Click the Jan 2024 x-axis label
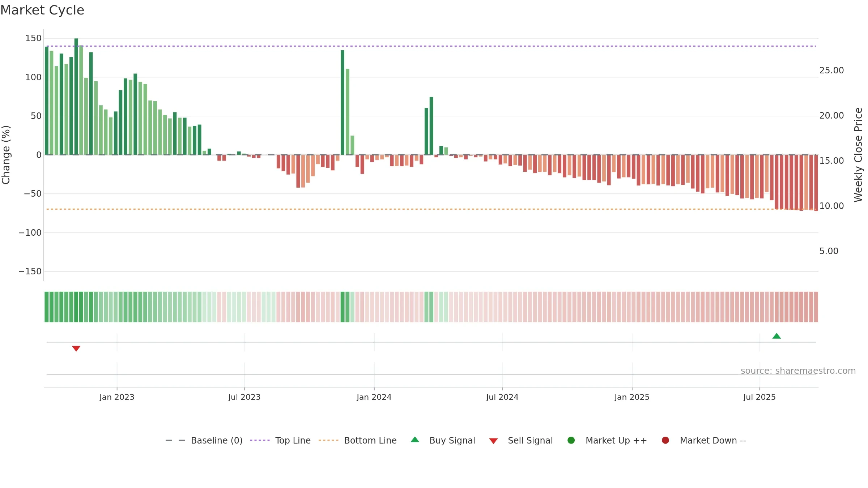Viewport: 868px width, 488px height. (x=374, y=397)
